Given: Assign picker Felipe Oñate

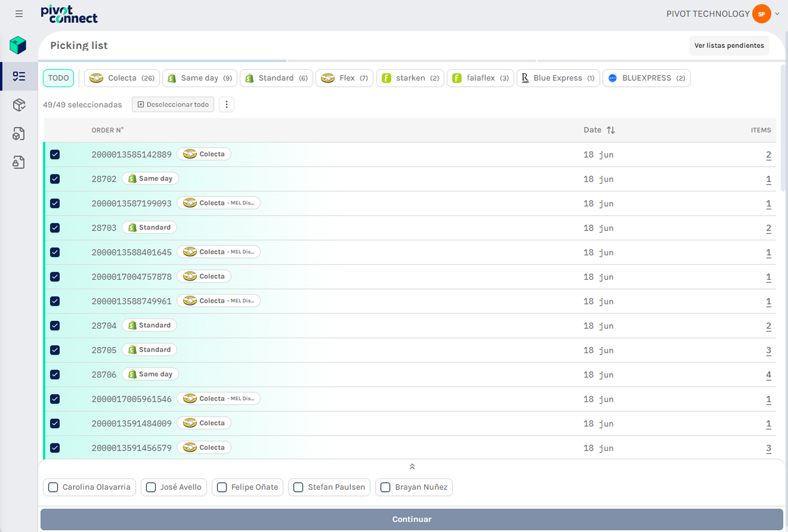Looking at the screenshot, I should (x=248, y=487).
